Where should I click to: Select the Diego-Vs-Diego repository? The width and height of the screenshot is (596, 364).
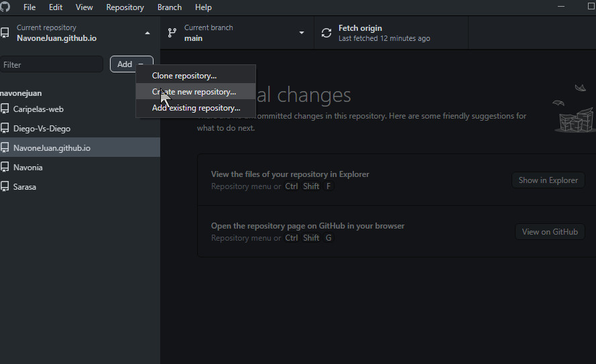pos(80,129)
